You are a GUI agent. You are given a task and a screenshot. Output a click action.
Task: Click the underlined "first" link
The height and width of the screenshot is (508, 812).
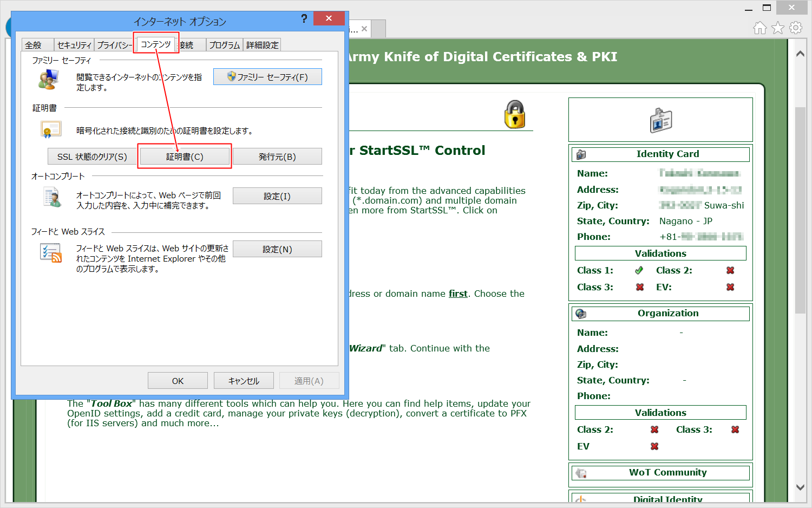pos(458,294)
